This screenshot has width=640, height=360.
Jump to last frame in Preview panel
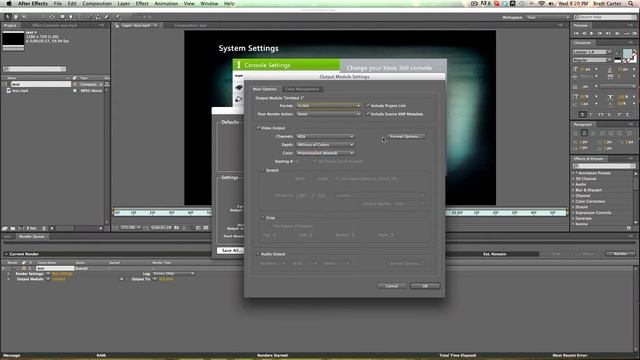tap(608, 33)
